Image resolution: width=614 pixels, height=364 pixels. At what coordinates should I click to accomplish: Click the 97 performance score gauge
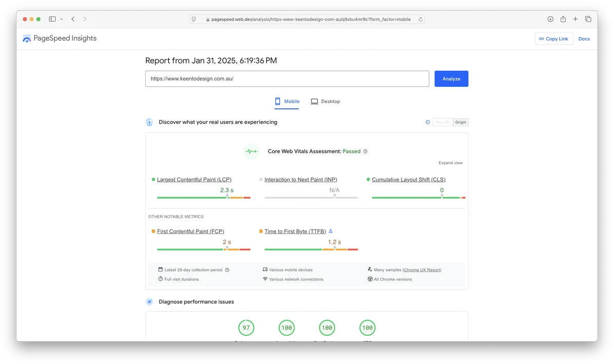(246, 328)
